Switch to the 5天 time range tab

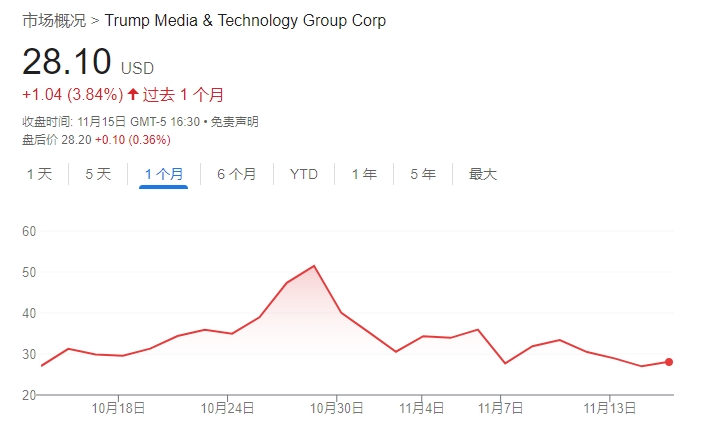pyautogui.click(x=98, y=174)
